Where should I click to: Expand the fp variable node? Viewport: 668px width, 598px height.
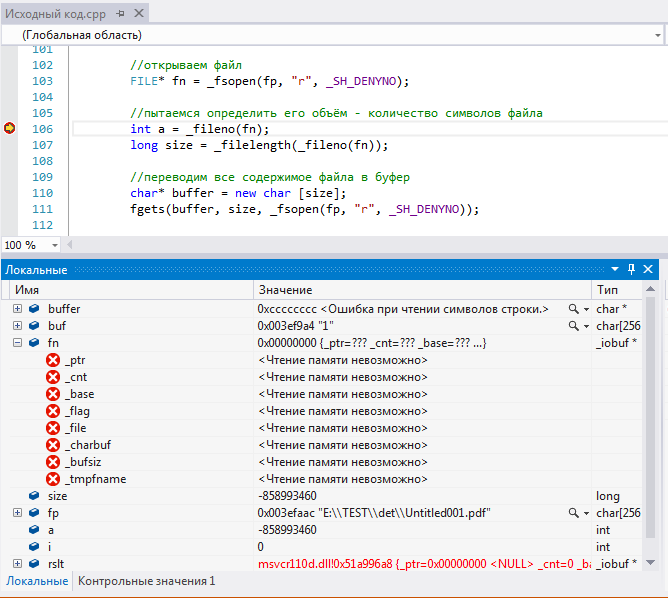[x=17, y=513]
